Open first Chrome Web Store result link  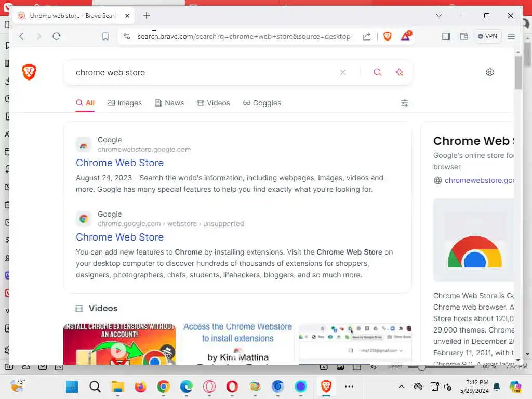pos(120,163)
